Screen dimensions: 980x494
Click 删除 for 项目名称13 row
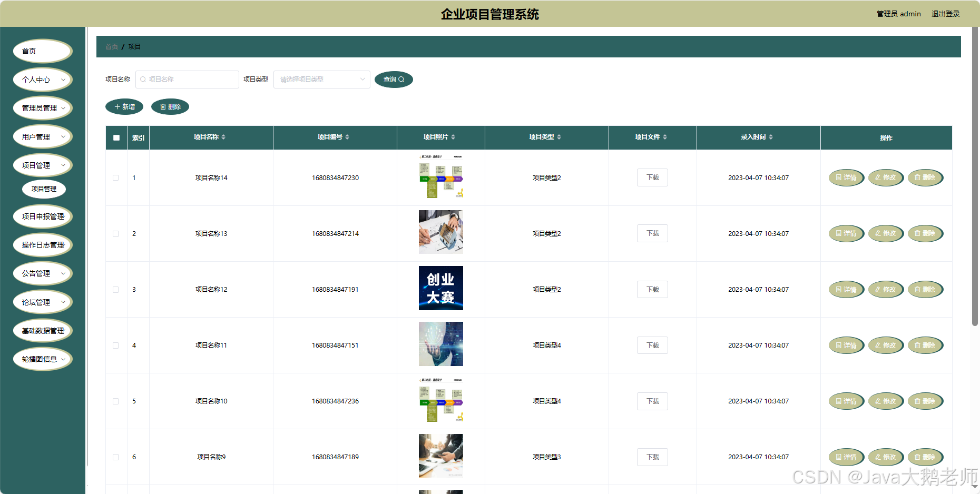pos(925,233)
